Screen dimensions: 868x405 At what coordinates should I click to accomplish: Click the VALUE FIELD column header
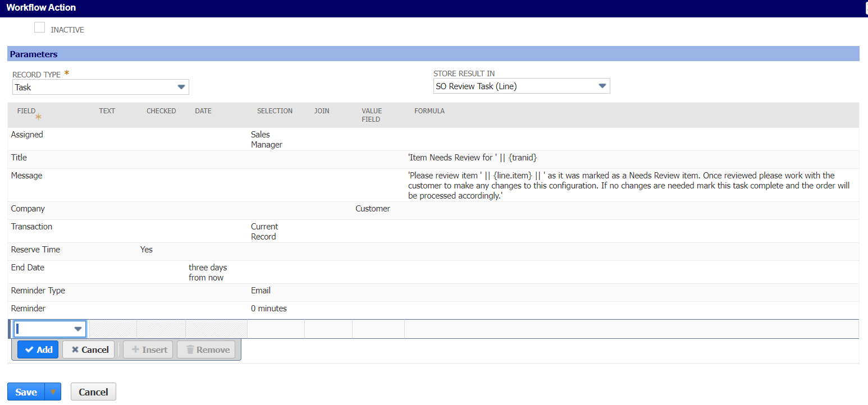(x=371, y=115)
